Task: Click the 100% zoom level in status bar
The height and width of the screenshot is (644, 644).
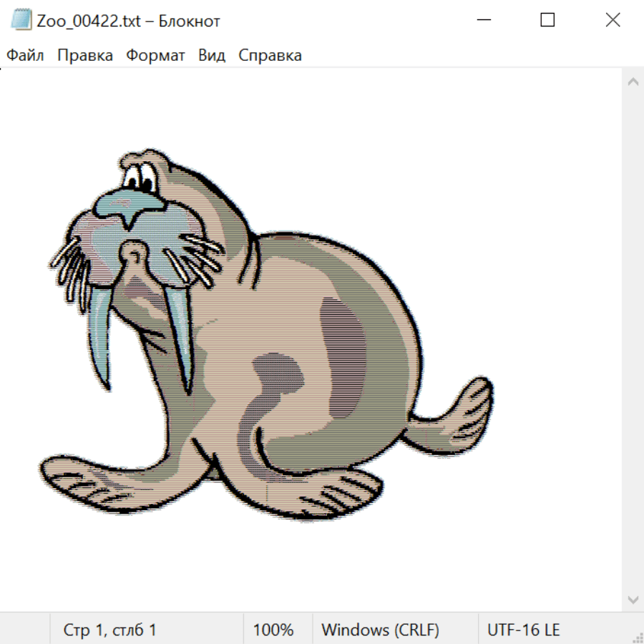Action: tap(273, 630)
